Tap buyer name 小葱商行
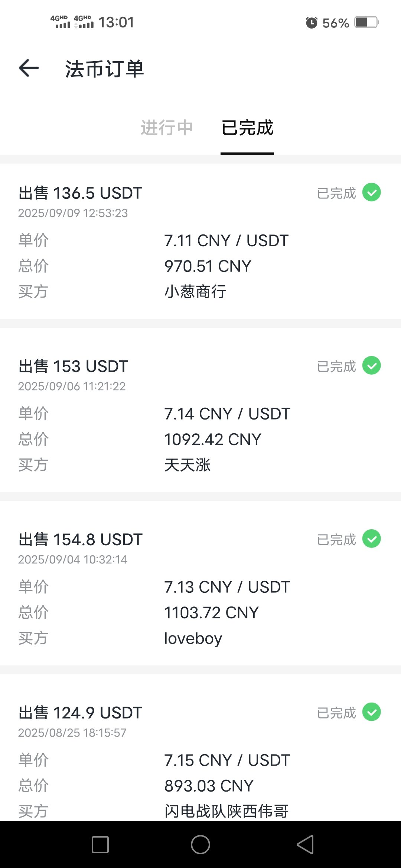 tap(195, 292)
